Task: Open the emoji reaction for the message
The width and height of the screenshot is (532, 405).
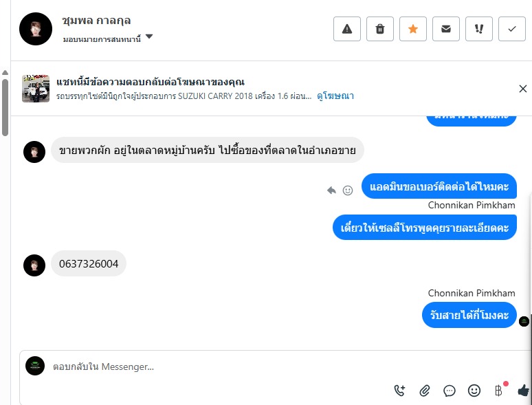Action: point(348,190)
